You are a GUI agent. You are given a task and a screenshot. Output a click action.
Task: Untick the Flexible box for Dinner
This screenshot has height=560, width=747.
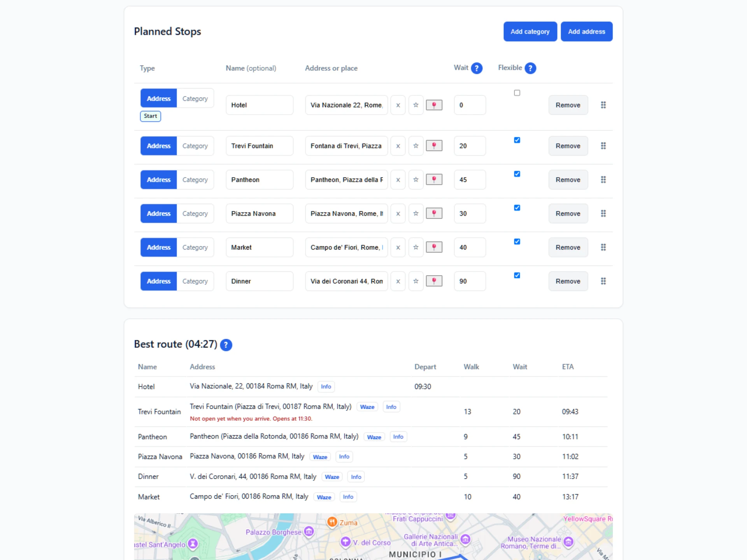point(517,275)
